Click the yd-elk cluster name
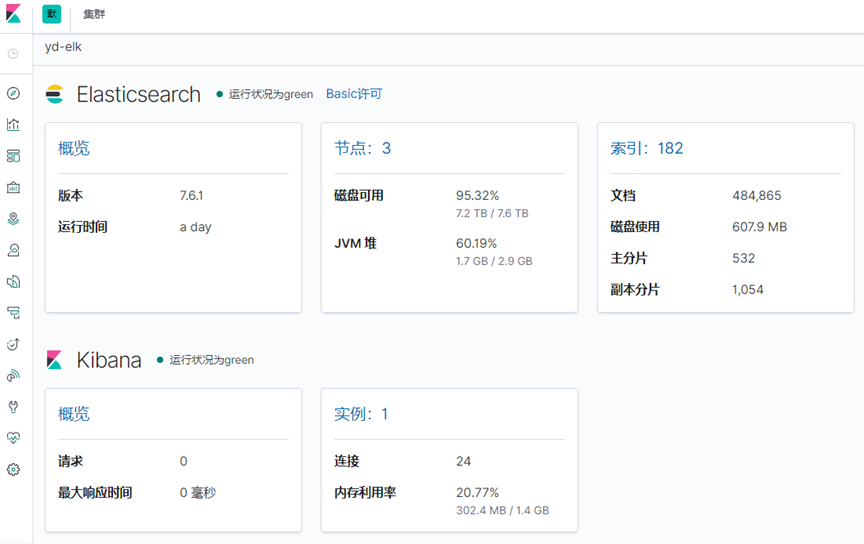The width and height of the screenshot is (864, 544). click(63, 47)
